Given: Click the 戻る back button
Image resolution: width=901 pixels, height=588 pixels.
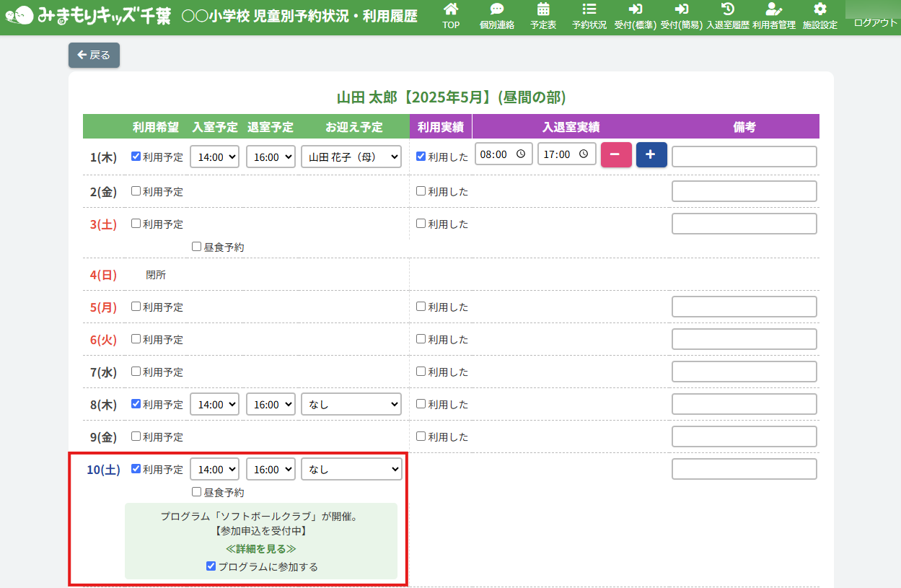Looking at the screenshot, I should [94, 56].
